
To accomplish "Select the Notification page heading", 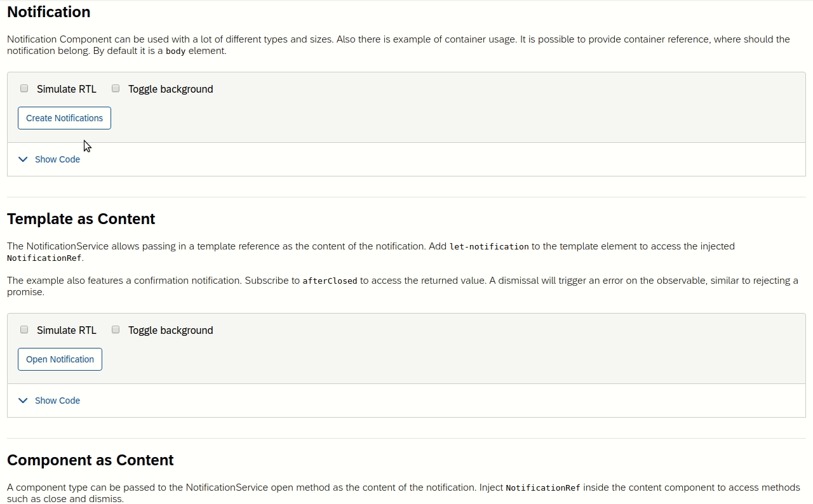I will point(48,11).
